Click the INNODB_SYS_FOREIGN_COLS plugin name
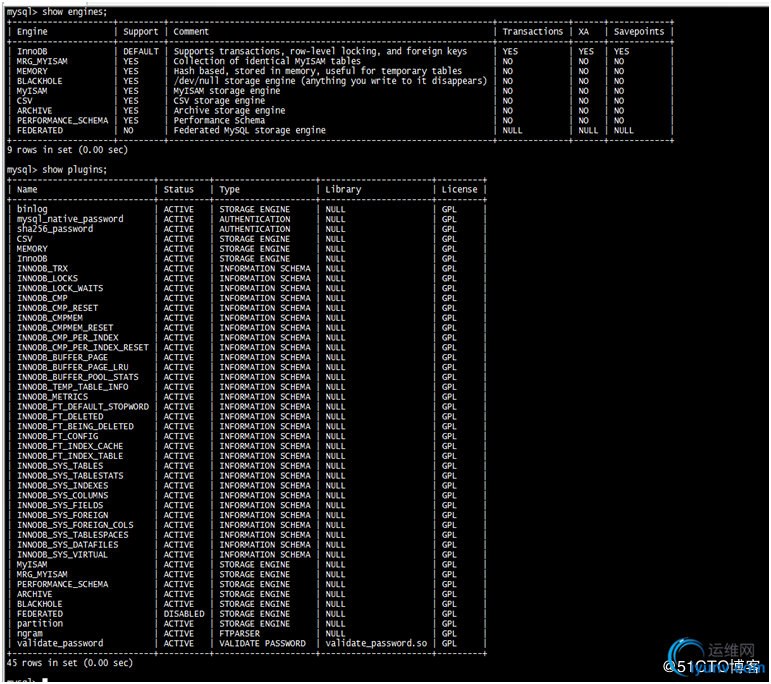Image resolution: width=771 pixels, height=684 pixels. pos(75,525)
